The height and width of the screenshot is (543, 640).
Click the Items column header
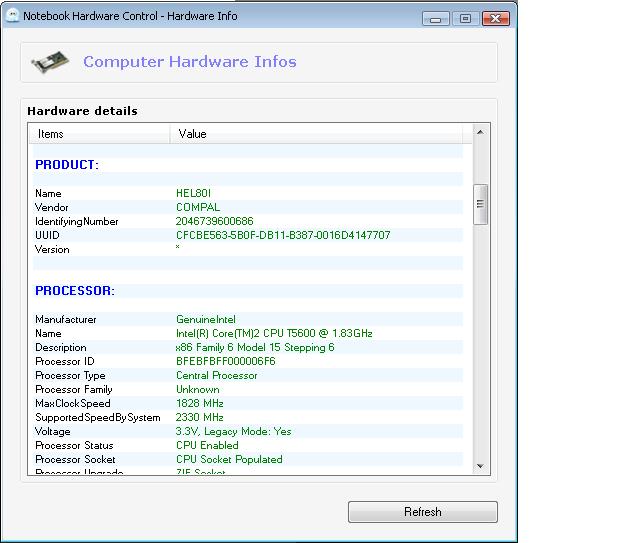tap(100, 134)
